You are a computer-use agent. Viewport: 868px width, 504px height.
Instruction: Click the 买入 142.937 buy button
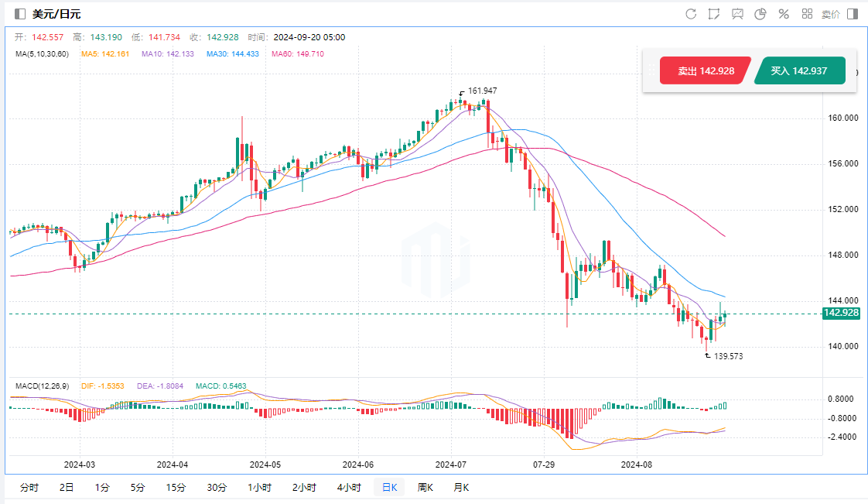pyautogui.click(x=798, y=70)
